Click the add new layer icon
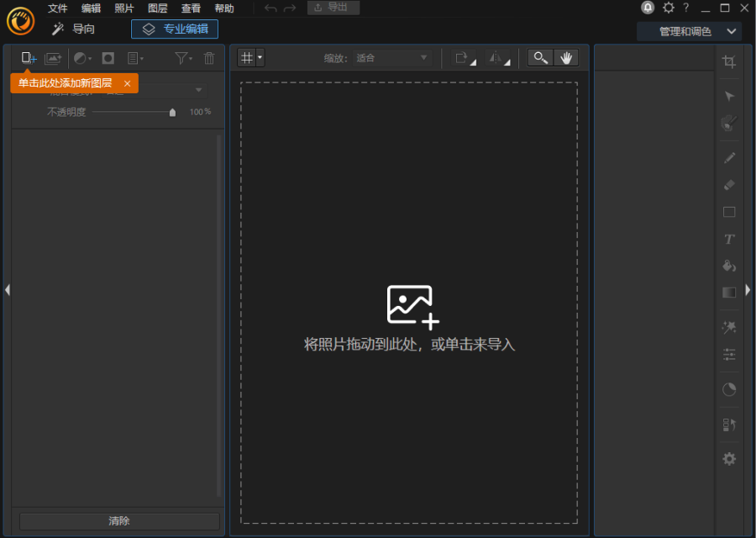This screenshot has height=538, width=756. click(29, 58)
